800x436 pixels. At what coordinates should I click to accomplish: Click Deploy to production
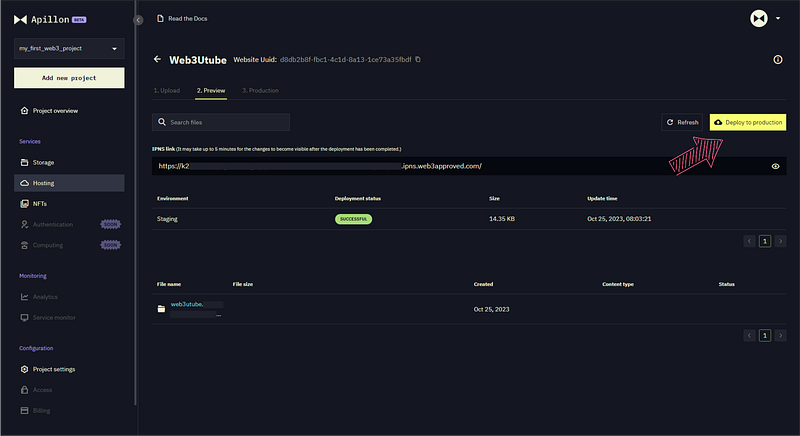point(748,122)
